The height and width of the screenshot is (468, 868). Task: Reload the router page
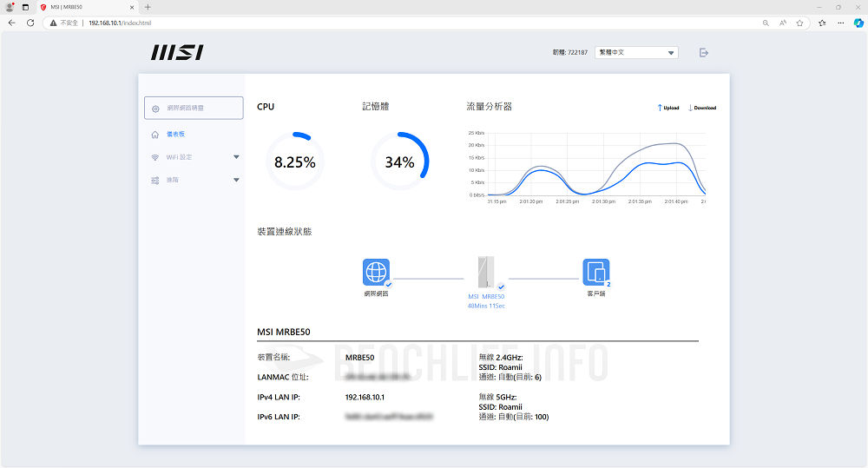tap(30, 23)
